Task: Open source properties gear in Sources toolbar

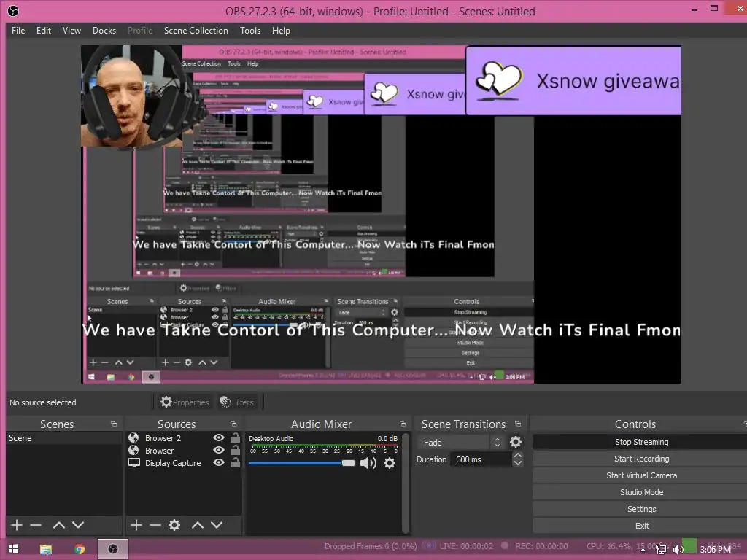Action: (174, 525)
